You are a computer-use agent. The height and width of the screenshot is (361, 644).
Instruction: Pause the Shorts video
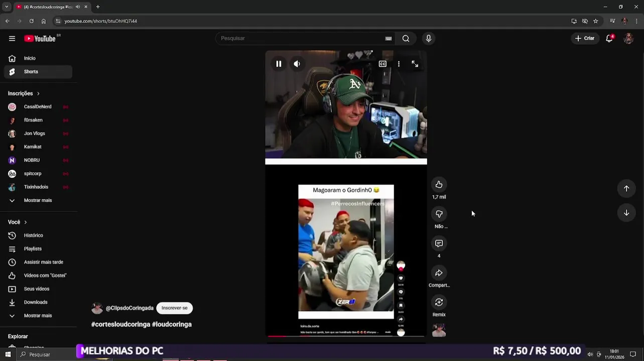[279, 64]
